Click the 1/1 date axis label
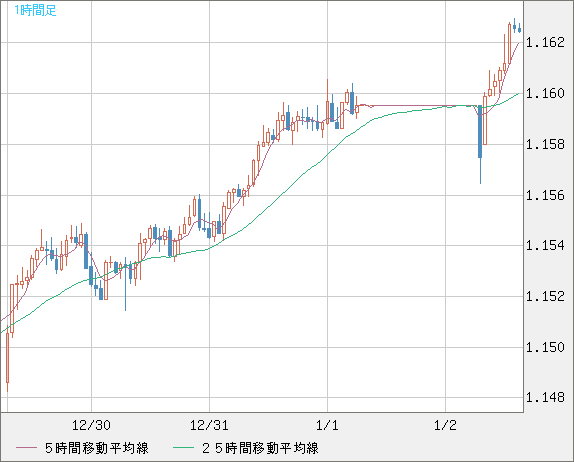The height and width of the screenshot is (462, 574). 327,425
